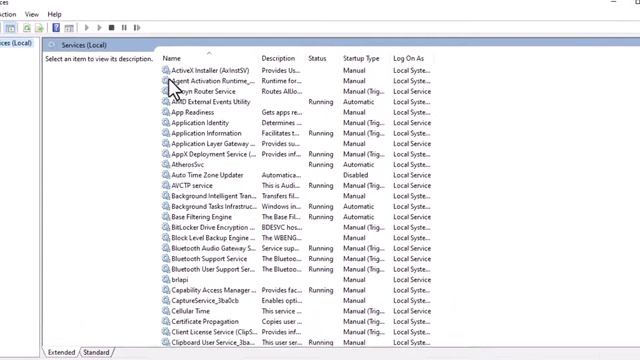640x360 pixels.
Task: Select the Client License Service (ClipSVC) name
Action: coord(214,332)
